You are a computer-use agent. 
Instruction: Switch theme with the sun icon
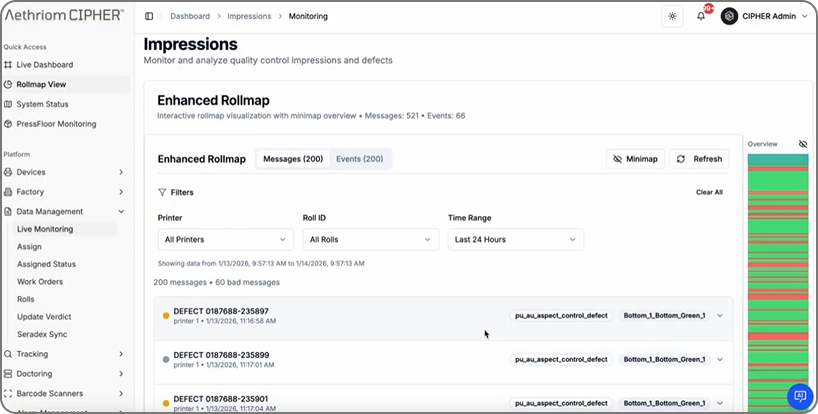pos(672,16)
